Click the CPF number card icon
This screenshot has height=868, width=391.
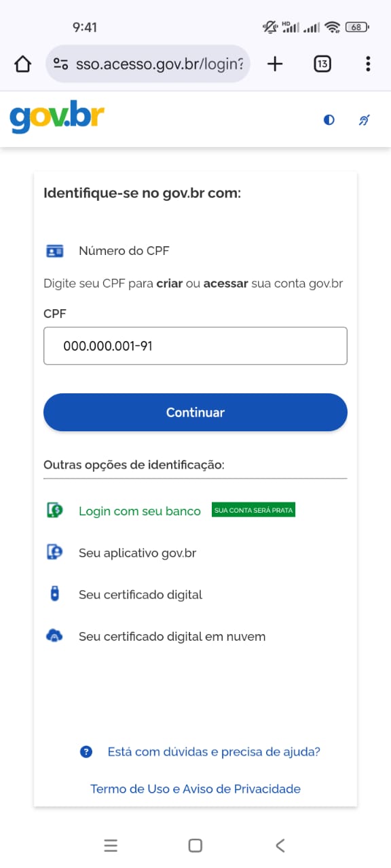tap(54, 251)
